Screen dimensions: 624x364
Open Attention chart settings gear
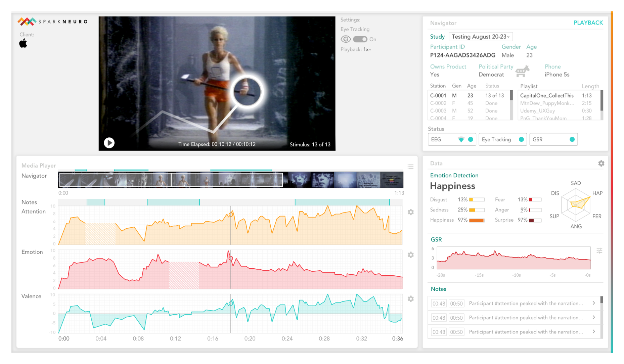pos(410,212)
